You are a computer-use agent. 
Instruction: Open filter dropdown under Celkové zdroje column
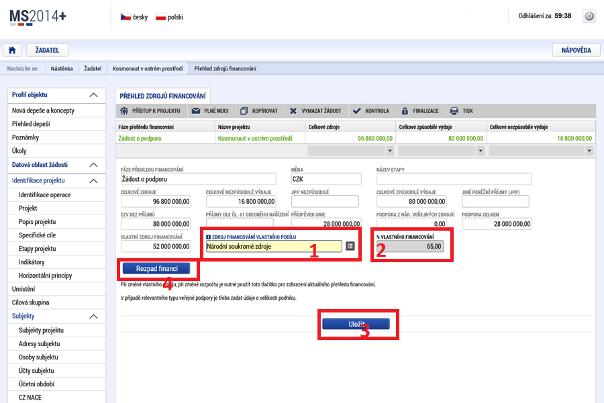[x=390, y=151]
